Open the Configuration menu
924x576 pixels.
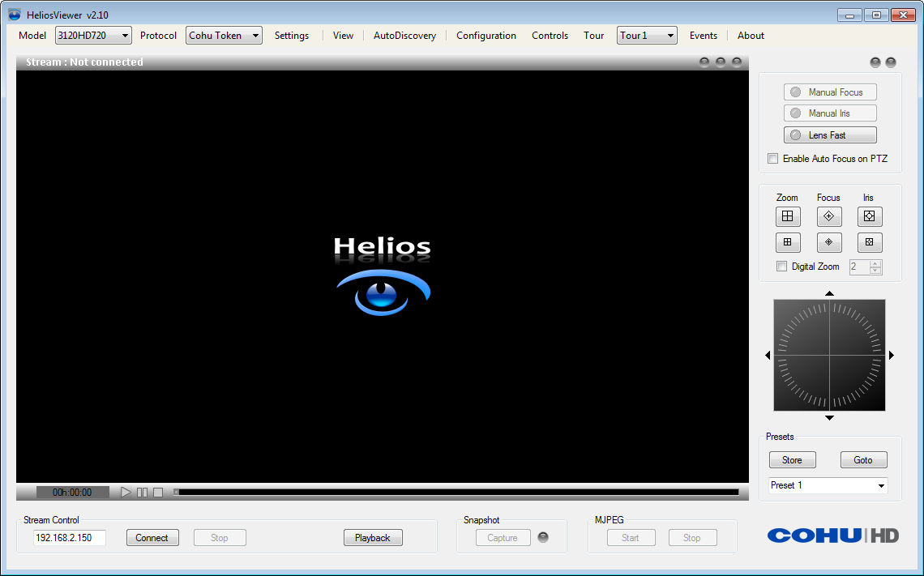pos(486,36)
